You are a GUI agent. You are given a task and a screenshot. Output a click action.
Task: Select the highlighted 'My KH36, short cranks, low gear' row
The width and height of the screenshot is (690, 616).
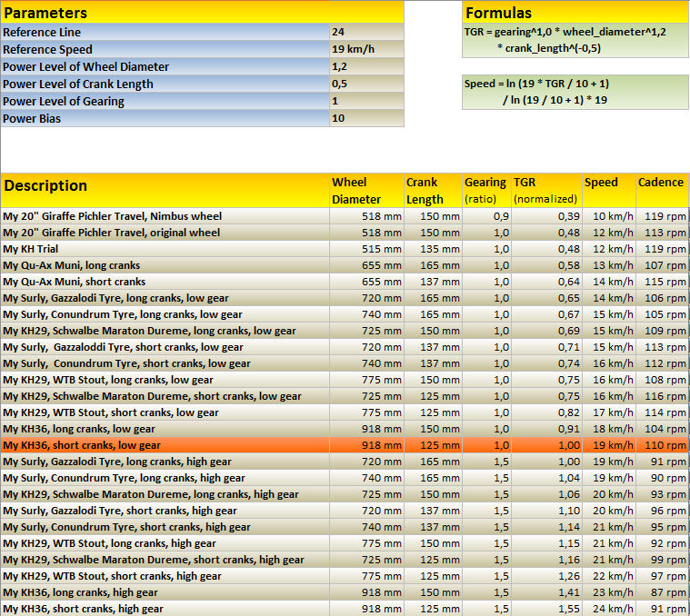coord(165,445)
